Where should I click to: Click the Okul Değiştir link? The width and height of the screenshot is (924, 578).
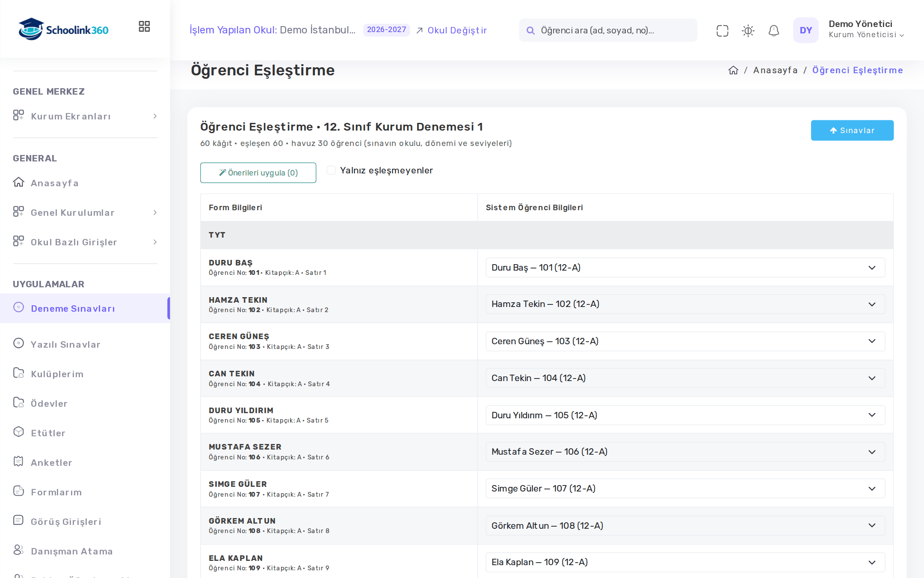[x=452, y=30]
